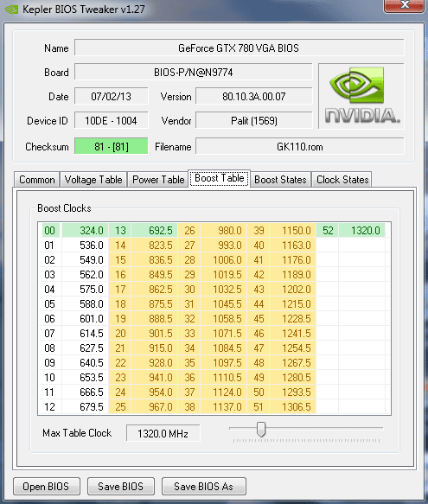Click the Max Table Clock slider thumb

pos(261,429)
